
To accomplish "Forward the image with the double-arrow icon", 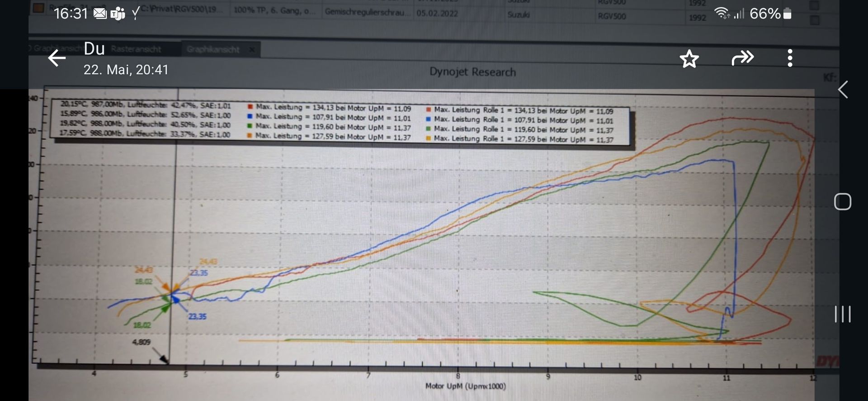I will pyautogui.click(x=743, y=58).
